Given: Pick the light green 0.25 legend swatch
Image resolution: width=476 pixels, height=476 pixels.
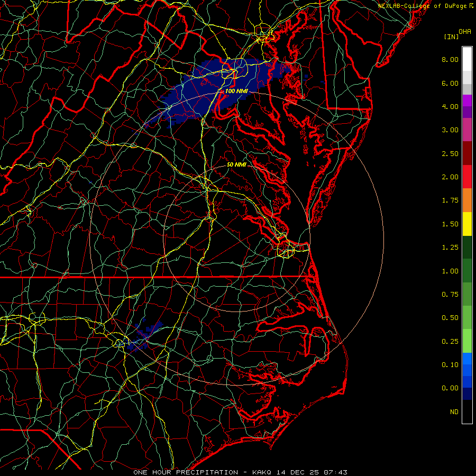Looking at the screenshot, I should pos(467,341).
